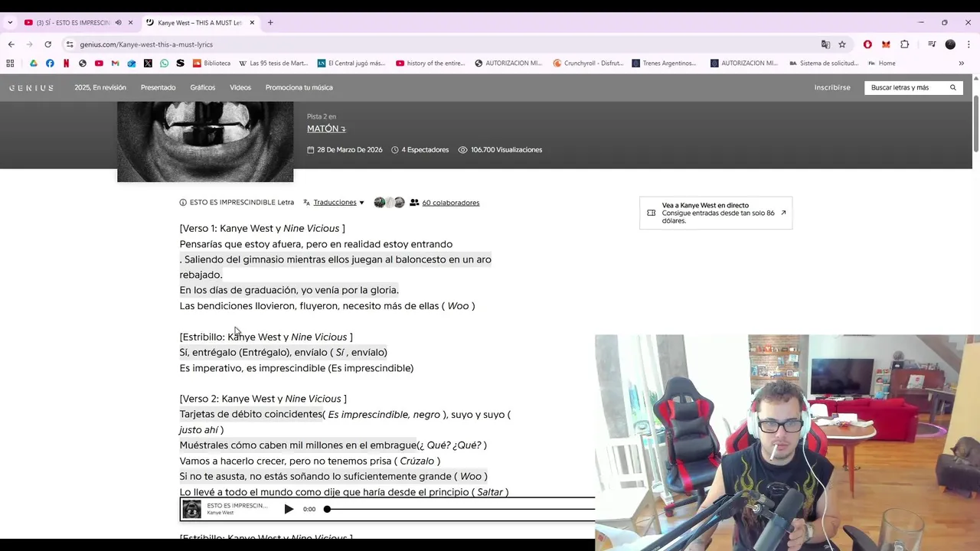This screenshot has width=980, height=551.
Task: Reload the current page
Action: point(47,44)
